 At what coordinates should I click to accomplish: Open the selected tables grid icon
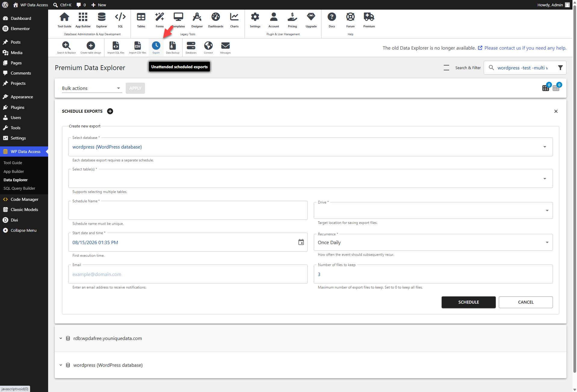click(x=546, y=88)
